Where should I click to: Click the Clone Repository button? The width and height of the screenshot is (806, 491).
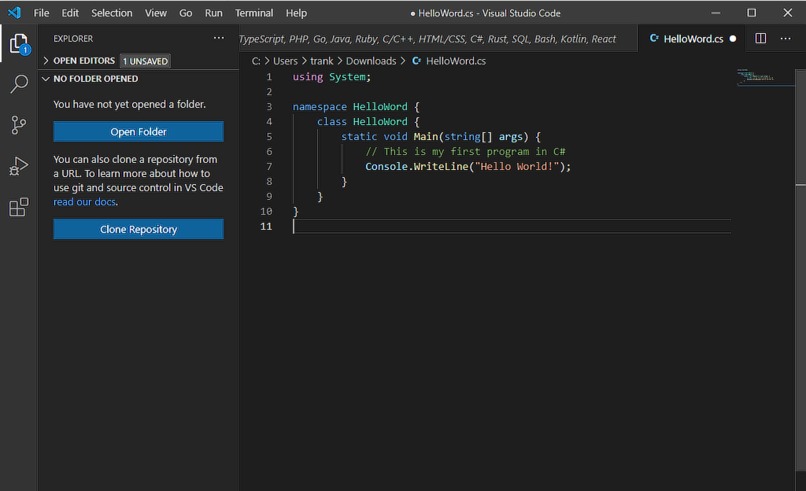[138, 229]
